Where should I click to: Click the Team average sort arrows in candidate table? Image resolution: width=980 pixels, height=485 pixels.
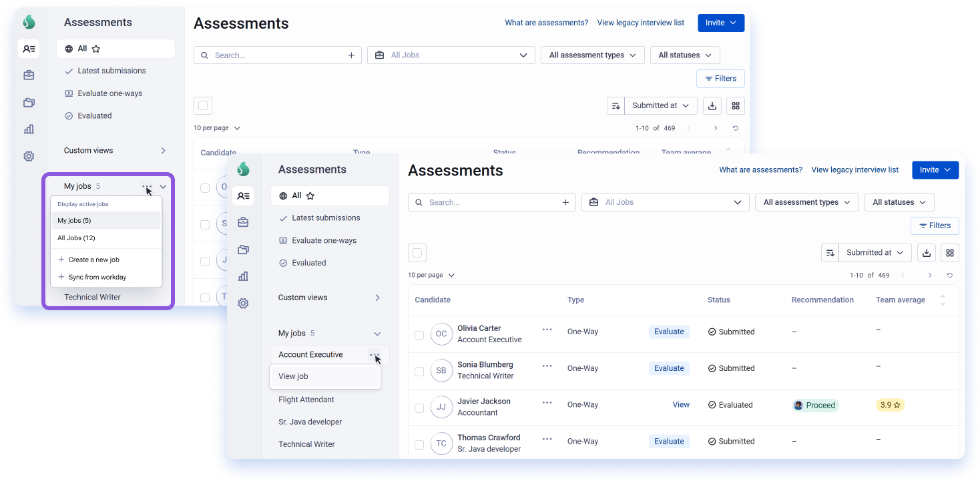coord(943,300)
